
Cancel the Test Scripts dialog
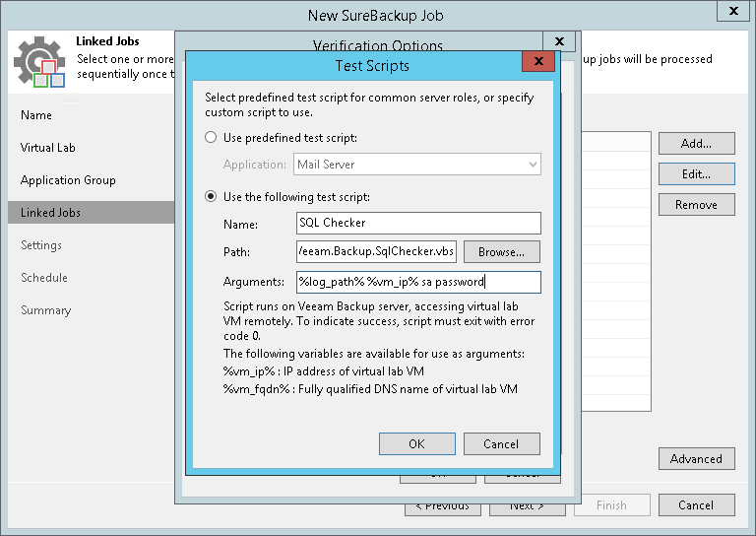(x=501, y=443)
